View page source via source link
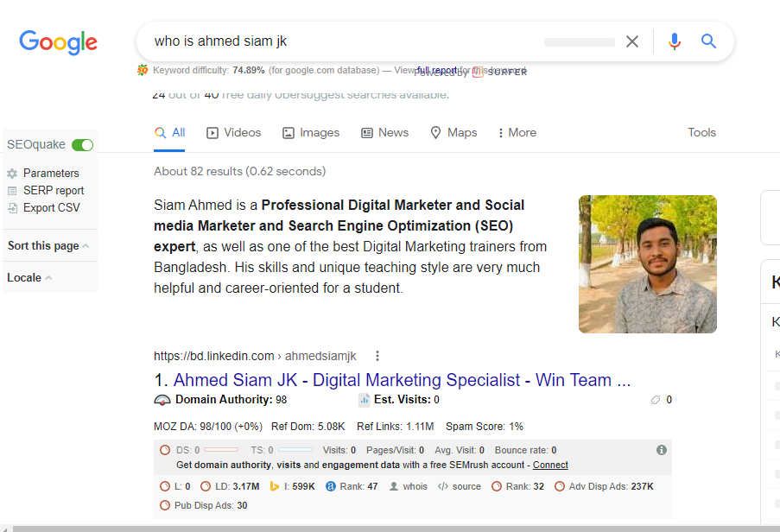This screenshot has height=532, width=780. (x=460, y=486)
